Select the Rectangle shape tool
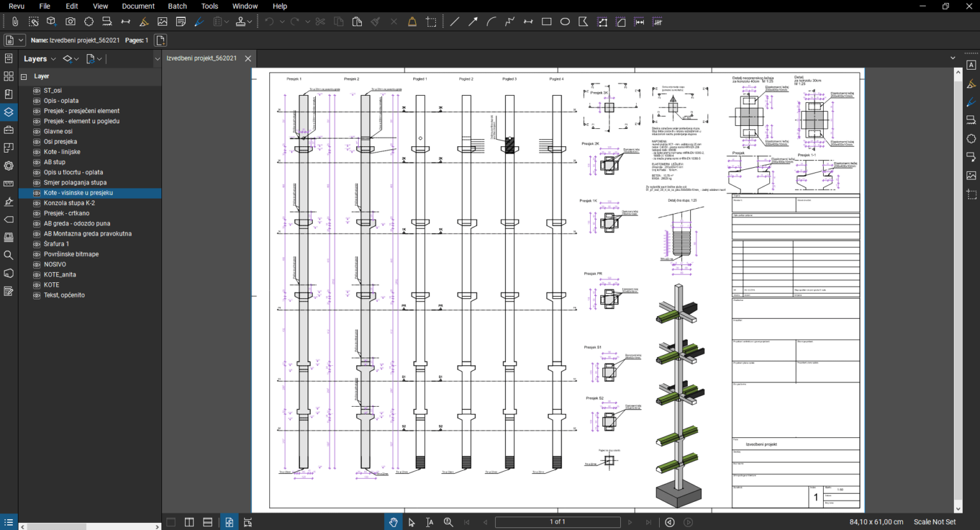 546,22
